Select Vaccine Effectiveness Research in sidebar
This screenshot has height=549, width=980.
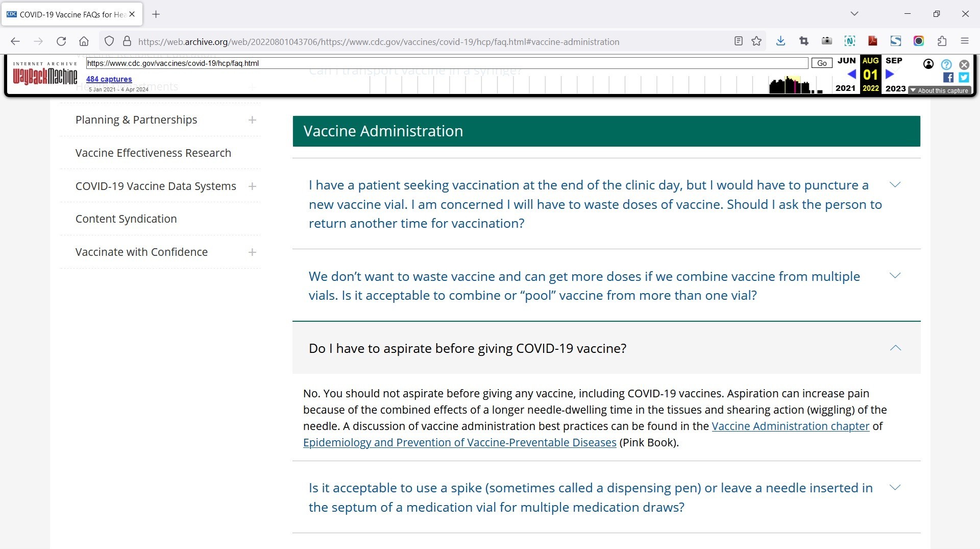coord(153,153)
